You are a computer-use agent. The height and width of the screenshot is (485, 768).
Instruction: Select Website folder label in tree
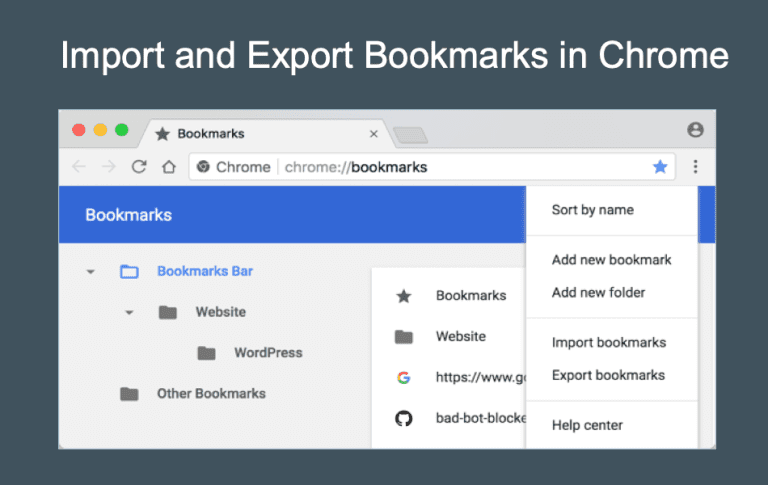pyautogui.click(x=220, y=312)
